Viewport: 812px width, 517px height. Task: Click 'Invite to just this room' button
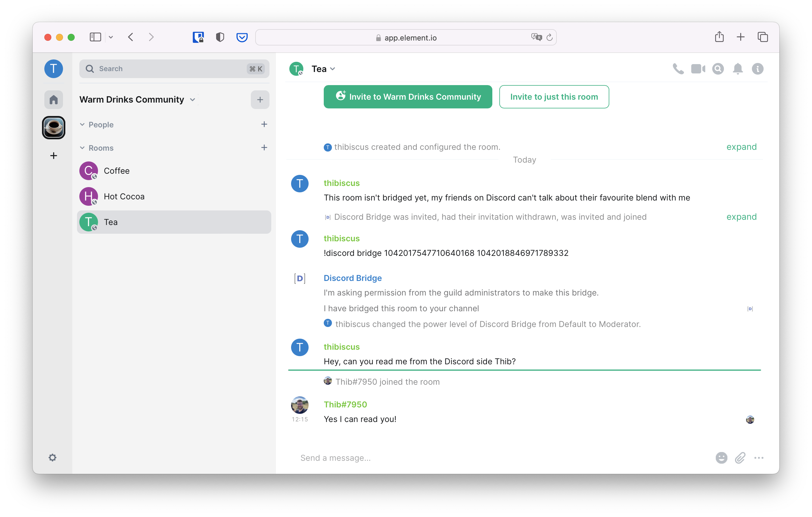[554, 96]
